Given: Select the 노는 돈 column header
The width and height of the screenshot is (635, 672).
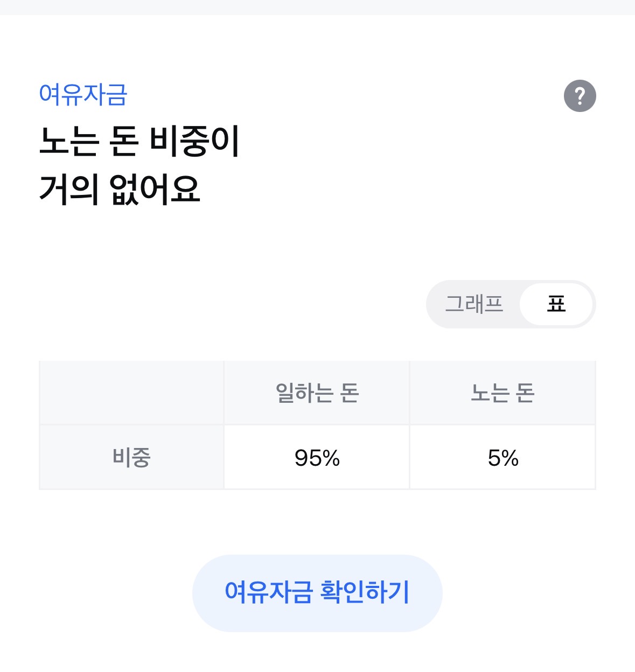Looking at the screenshot, I should [x=503, y=393].
